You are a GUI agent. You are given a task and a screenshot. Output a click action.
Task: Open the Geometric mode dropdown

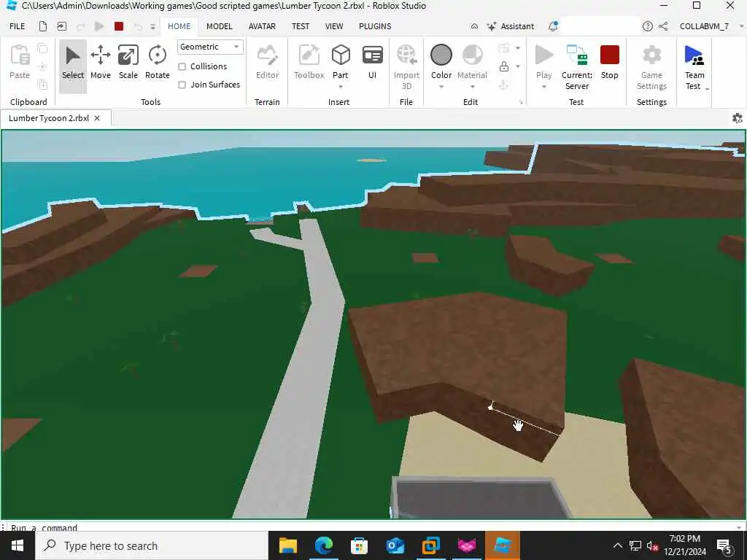[210, 47]
